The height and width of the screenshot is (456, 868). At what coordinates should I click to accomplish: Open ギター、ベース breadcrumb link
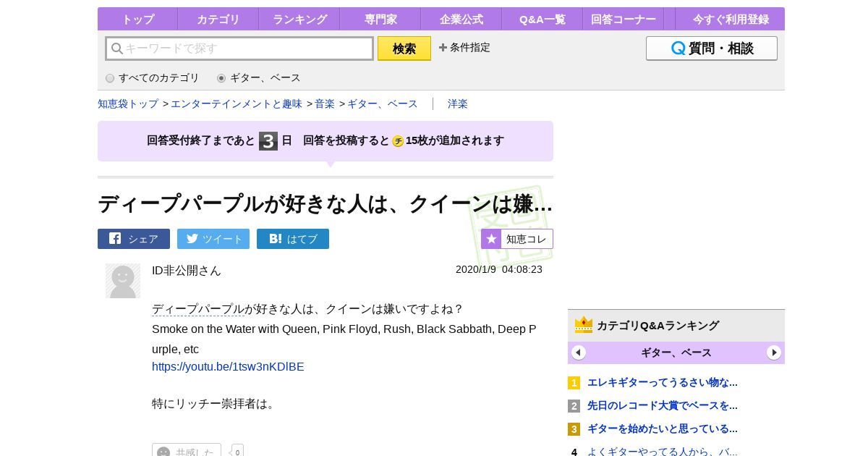383,104
